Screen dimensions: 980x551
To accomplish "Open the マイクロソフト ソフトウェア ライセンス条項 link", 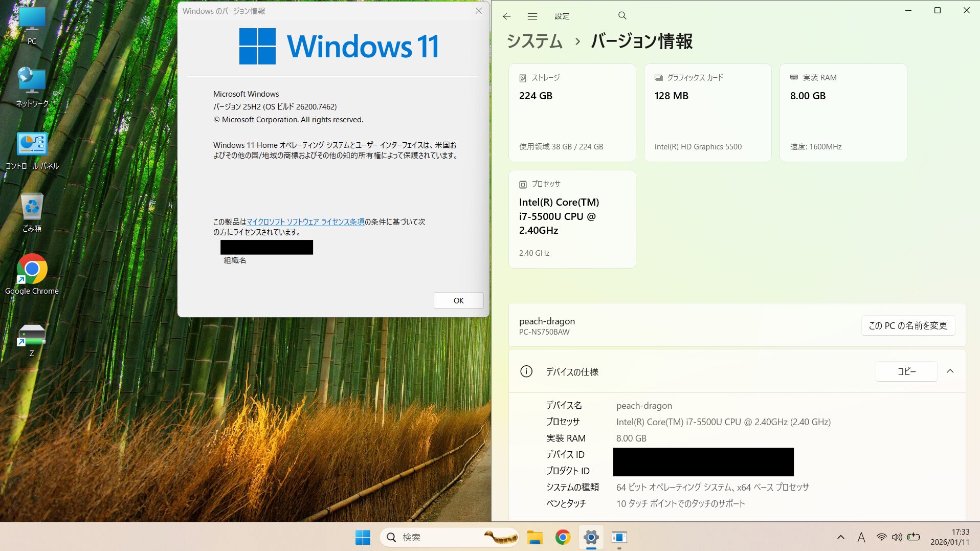I will point(305,222).
